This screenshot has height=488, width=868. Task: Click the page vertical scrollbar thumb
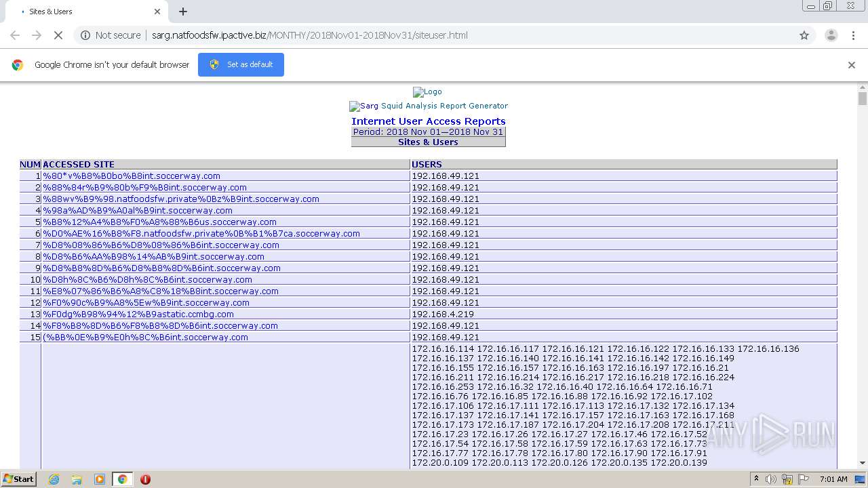[863, 99]
